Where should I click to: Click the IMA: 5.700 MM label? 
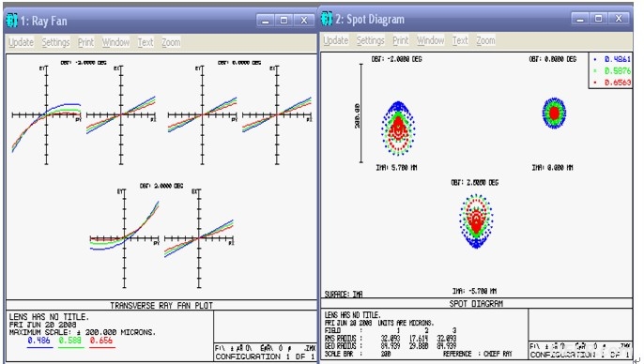pos(396,167)
